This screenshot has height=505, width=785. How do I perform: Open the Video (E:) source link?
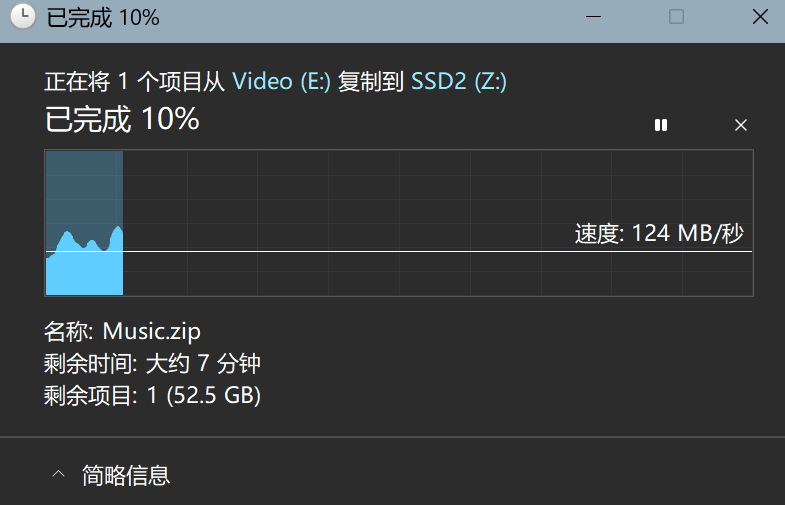[281, 82]
